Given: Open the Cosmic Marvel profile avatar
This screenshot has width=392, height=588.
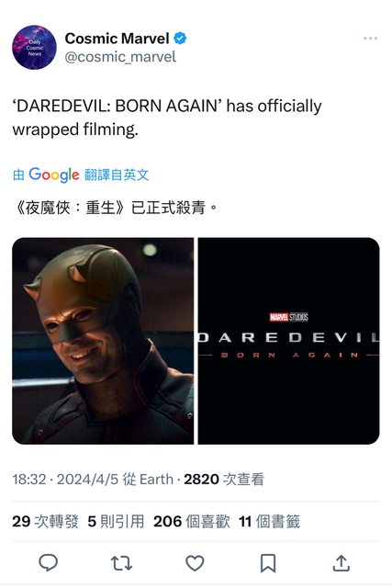Looking at the screenshot, I should pyautogui.click(x=34, y=47).
